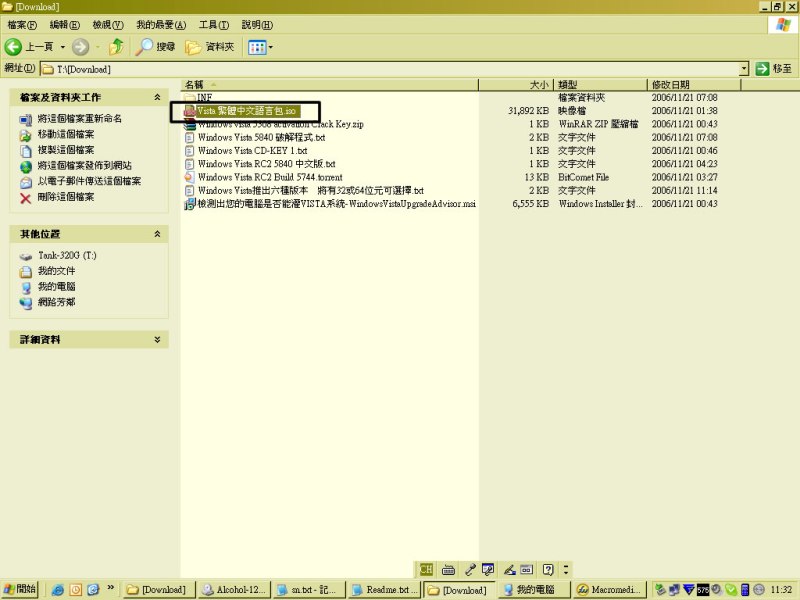
Task: Collapse the 檔案及資料夾工作 panel
Action: (157, 97)
